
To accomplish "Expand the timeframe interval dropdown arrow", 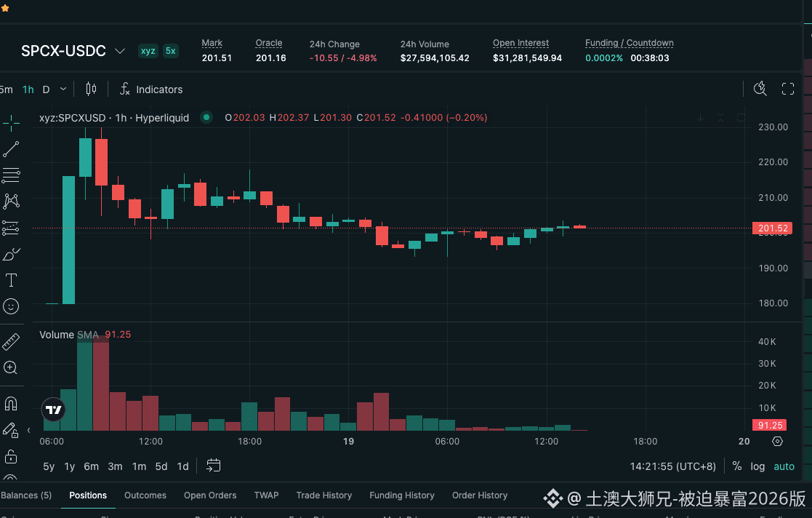I will coord(63,89).
